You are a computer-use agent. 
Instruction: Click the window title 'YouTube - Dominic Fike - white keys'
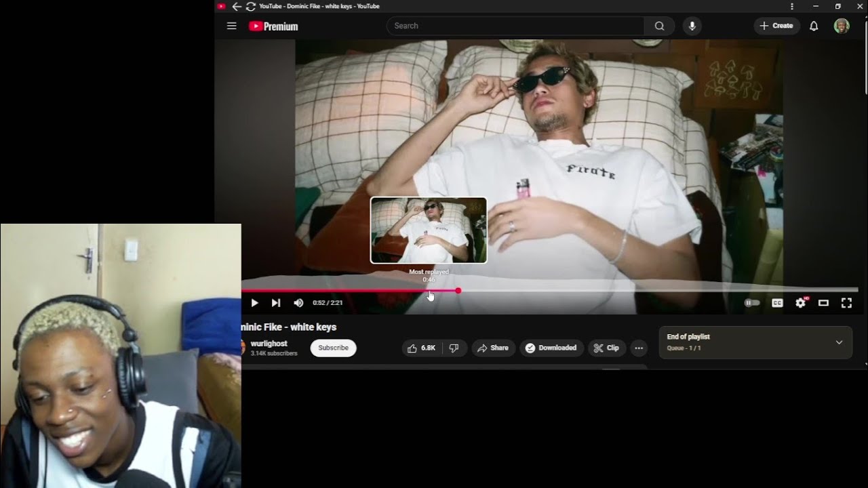click(x=319, y=6)
